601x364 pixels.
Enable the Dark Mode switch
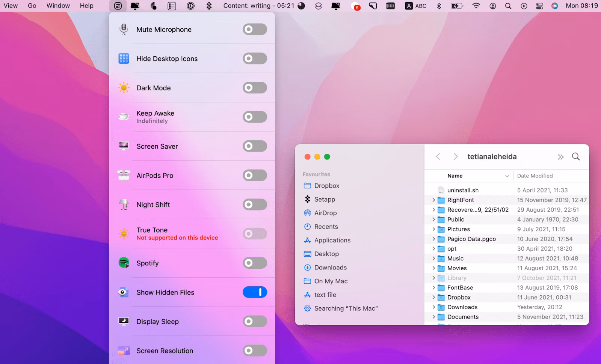point(255,88)
